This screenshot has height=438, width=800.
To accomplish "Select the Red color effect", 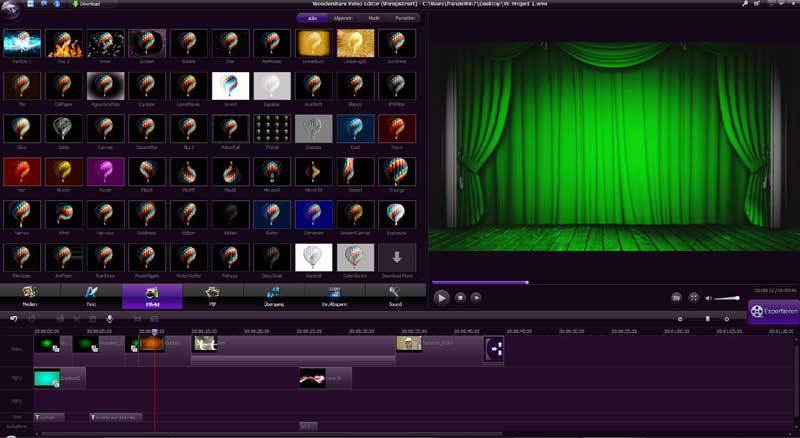I will click(x=22, y=172).
